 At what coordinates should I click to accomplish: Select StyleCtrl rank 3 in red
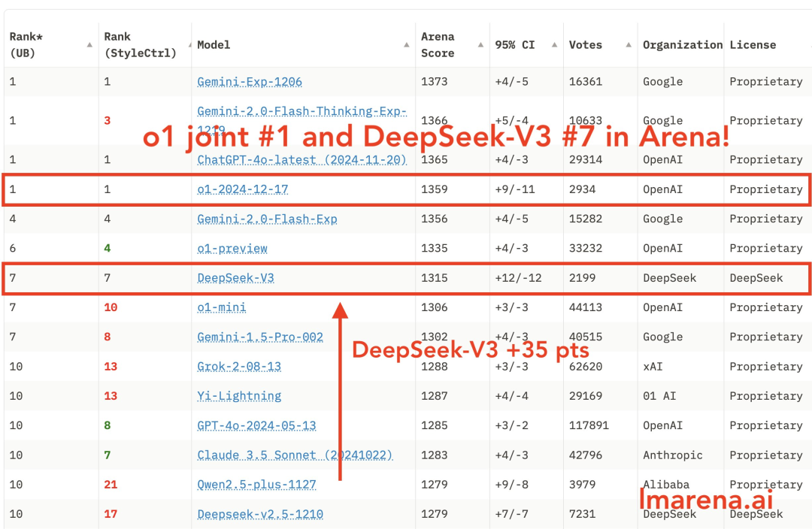pyautogui.click(x=108, y=121)
